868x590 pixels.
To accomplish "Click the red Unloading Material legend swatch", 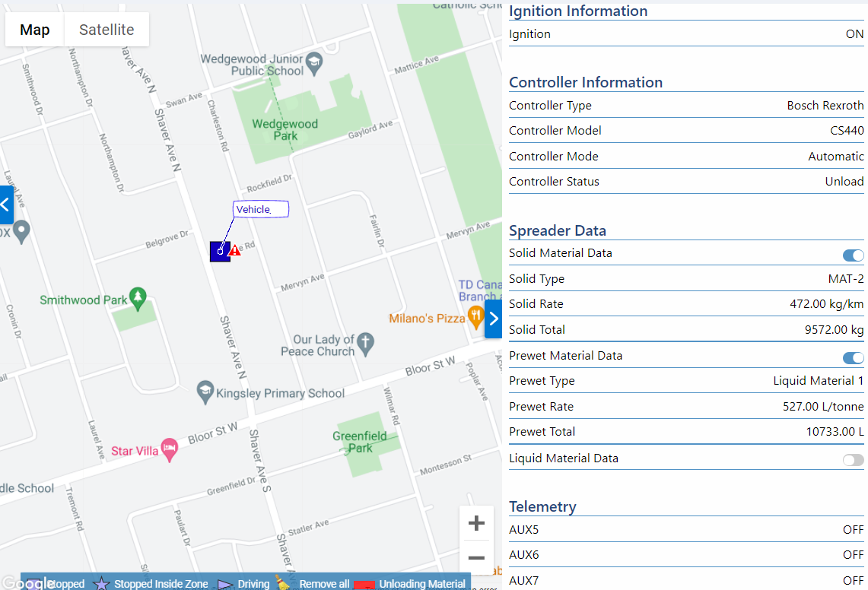I will (x=365, y=585).
